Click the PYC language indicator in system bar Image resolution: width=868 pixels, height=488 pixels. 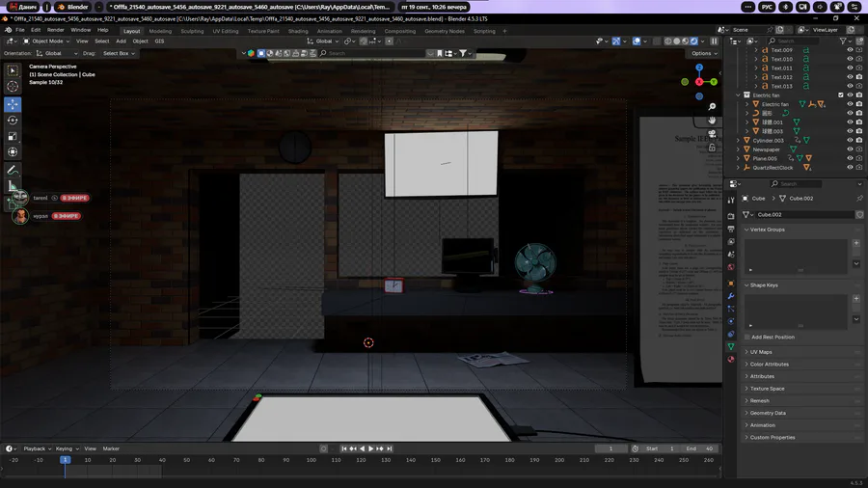point(767,7)
